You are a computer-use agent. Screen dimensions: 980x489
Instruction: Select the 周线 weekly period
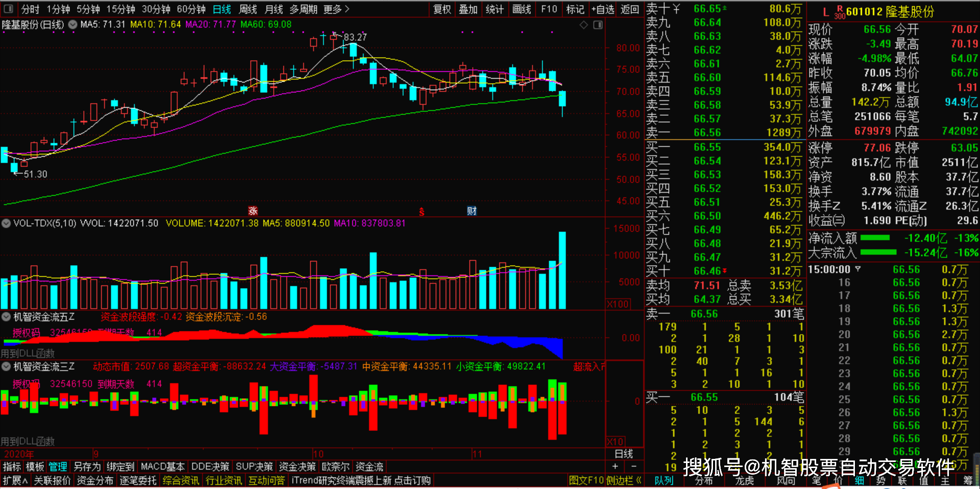pos(248,9)
